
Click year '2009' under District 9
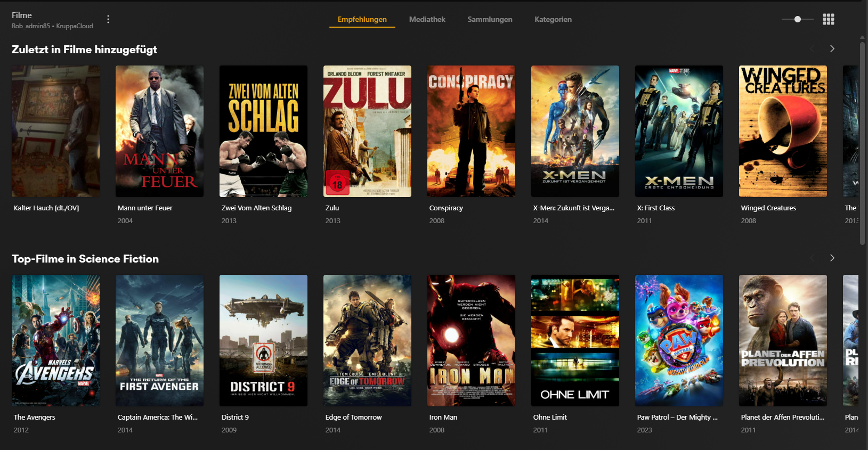pyautogui.click(x=229, y=430)
